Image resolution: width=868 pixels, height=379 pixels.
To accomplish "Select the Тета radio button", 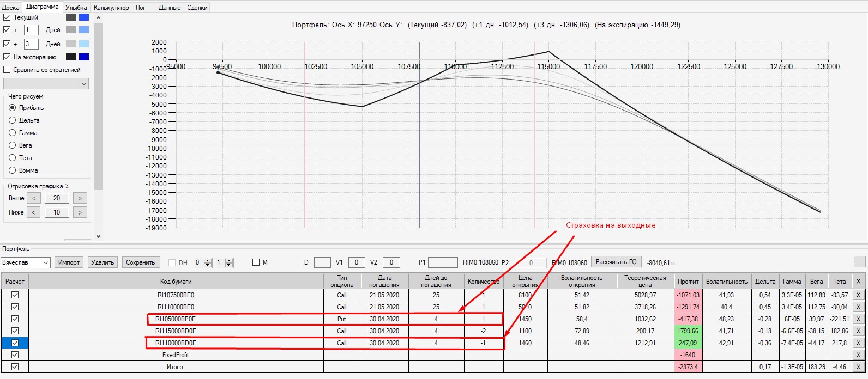I will tap(13, 158).
